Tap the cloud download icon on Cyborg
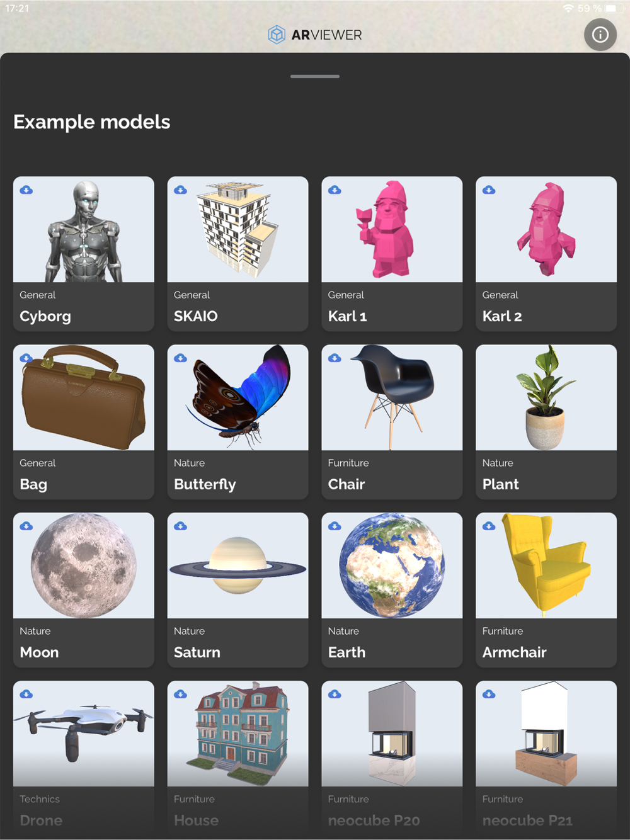630x840 pixels. (x=26, y=190)
